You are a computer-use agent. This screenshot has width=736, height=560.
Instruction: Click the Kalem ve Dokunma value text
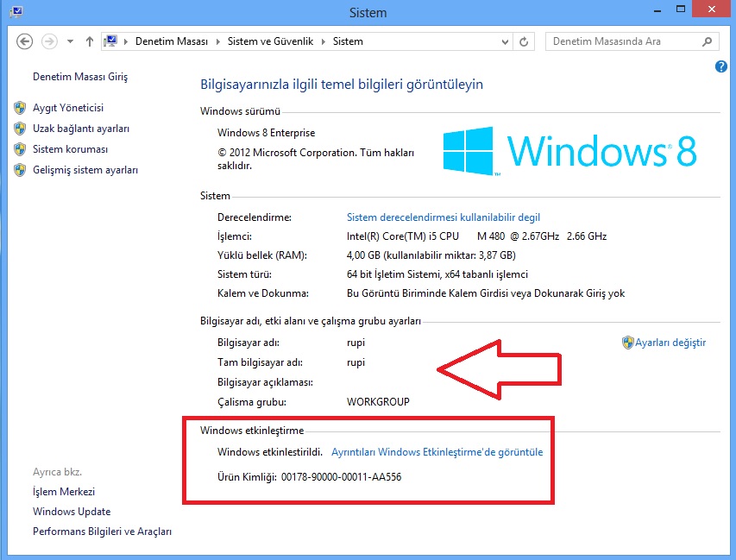click(486, 293)
